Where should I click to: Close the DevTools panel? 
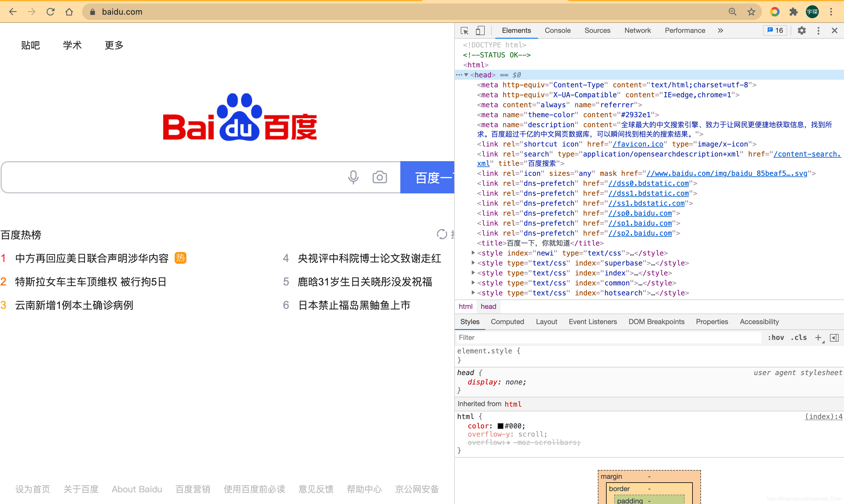pyautogui.click(x=835, y=30)
